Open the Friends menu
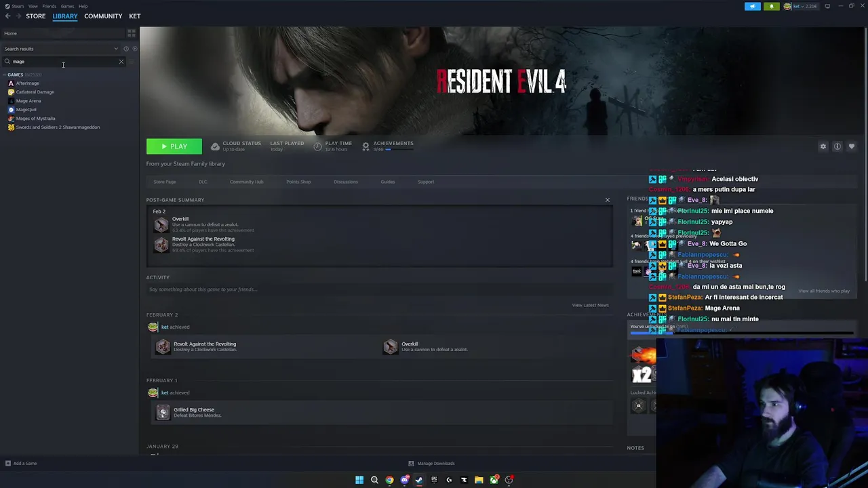 49,6
